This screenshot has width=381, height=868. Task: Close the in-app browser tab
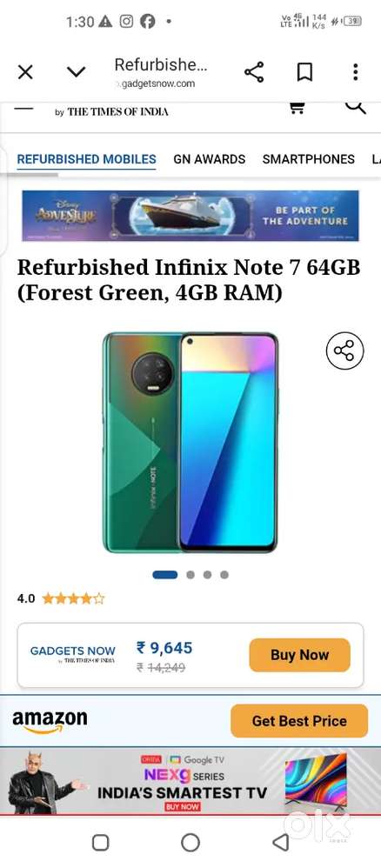[25, 72]
